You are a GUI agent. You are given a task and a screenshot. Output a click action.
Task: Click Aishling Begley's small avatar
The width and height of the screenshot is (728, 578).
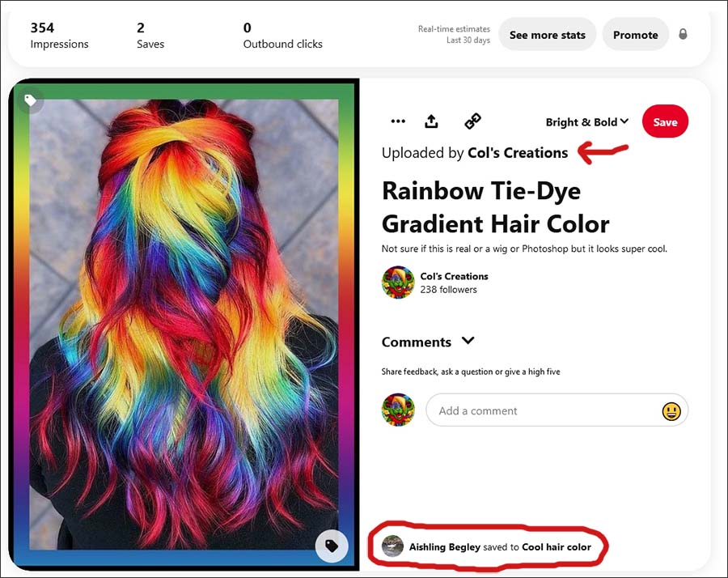coord(392,546)
